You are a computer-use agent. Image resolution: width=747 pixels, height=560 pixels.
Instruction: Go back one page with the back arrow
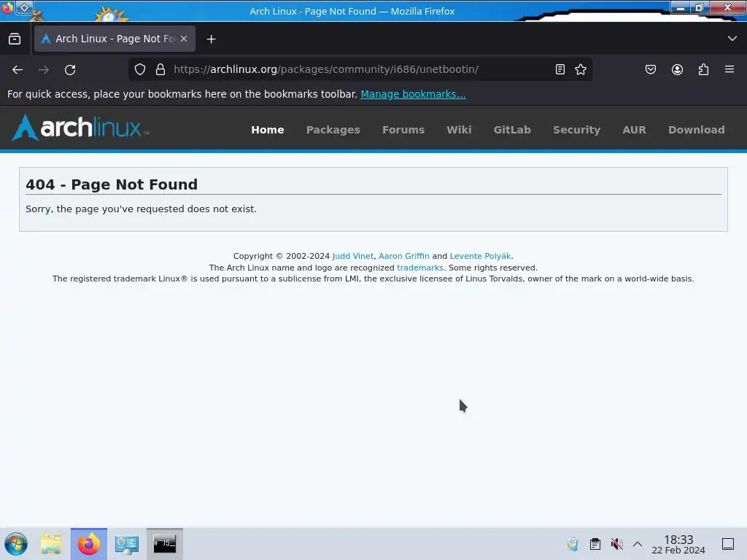(x=18, y=70)
